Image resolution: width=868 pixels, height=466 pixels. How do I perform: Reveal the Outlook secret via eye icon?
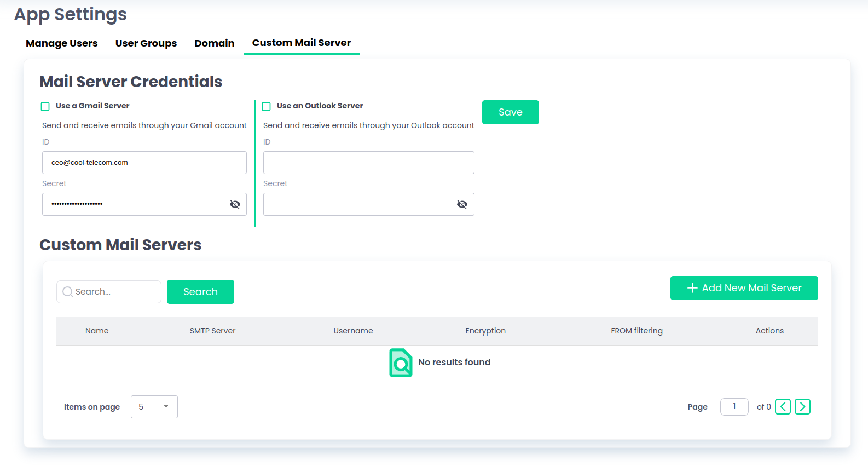point(462,204)
